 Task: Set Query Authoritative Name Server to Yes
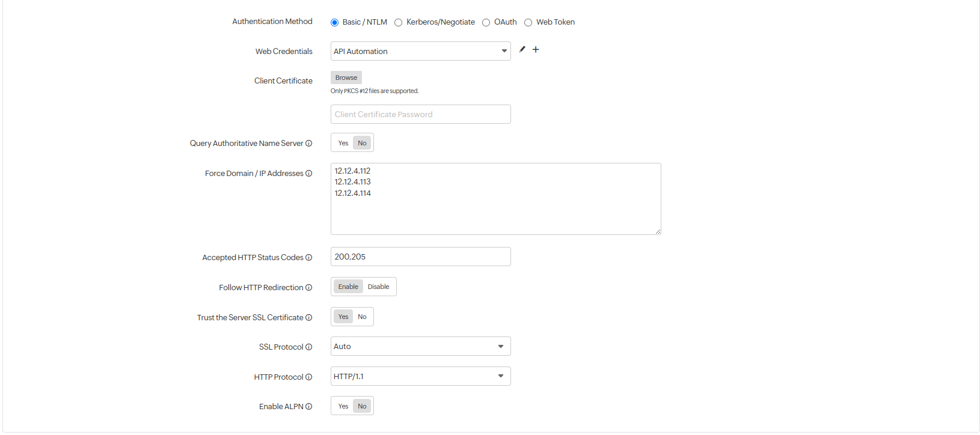click(x=343, y=144)
